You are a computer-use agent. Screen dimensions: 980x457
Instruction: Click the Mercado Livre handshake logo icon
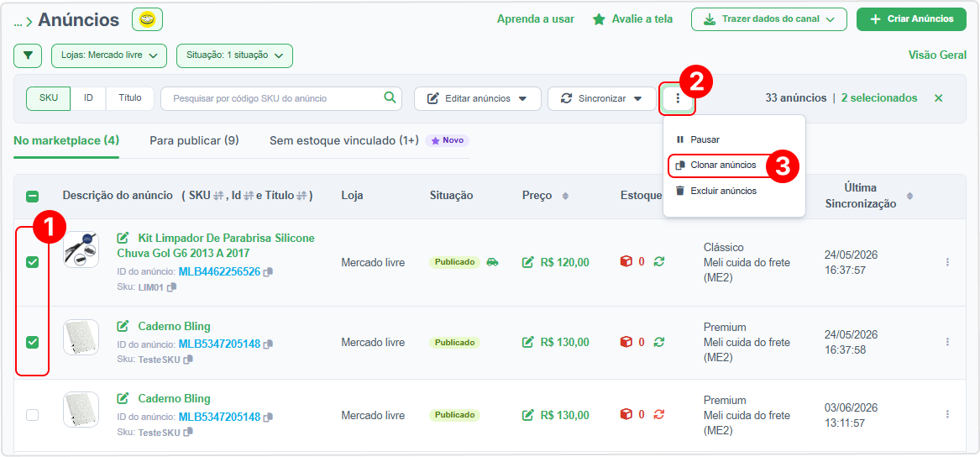click(148, 20)
